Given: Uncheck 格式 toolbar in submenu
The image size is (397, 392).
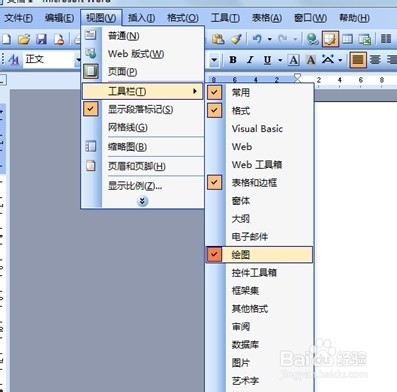Looking at the screenshot, I should pyautogui.click(x=260, y=110).
